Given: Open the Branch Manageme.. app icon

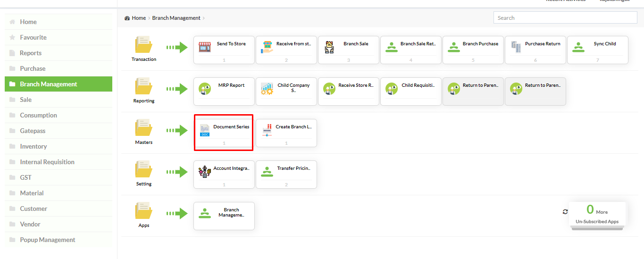Looking at the screenshot, I should coord(204,213).
